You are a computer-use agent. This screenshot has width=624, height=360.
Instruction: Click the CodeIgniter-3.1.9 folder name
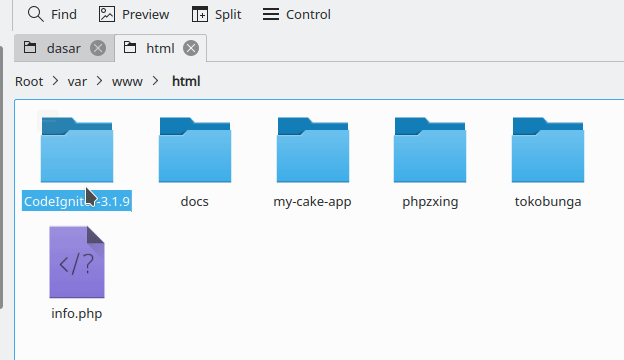77,201
